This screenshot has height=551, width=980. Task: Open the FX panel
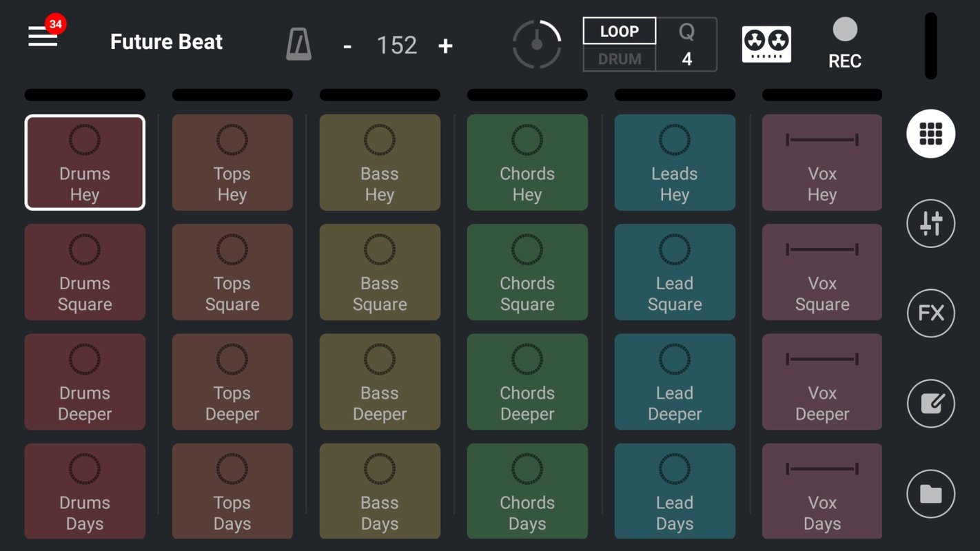pos(930,313)
